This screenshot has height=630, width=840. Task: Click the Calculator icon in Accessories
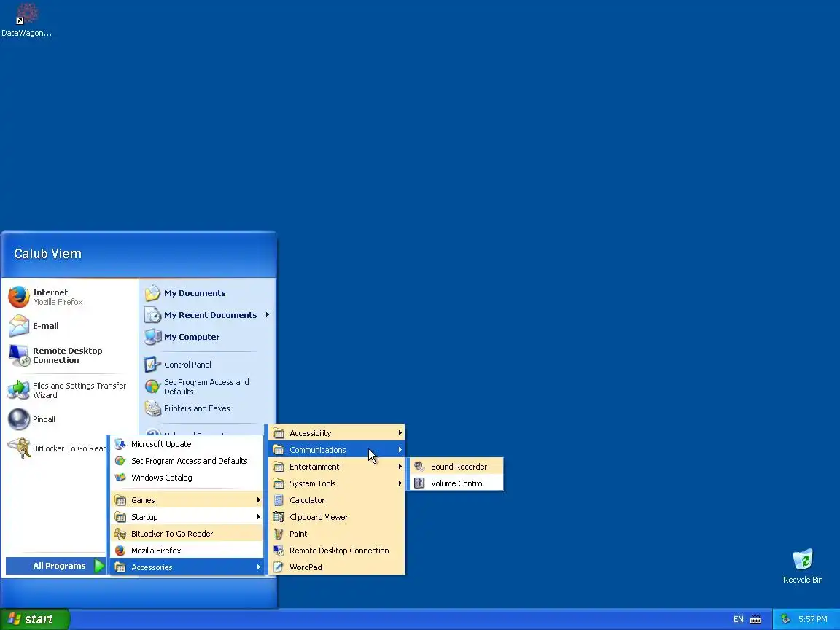point(279,500)
